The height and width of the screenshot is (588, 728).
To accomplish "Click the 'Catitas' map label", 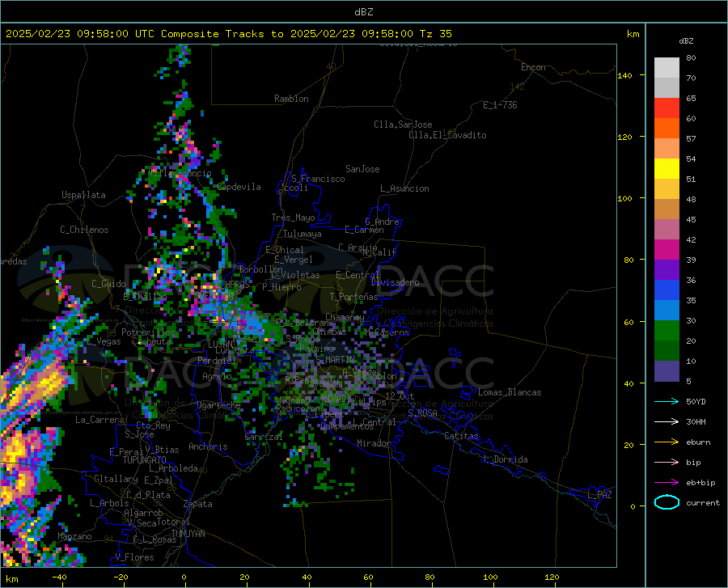I will tap(461, 436).
